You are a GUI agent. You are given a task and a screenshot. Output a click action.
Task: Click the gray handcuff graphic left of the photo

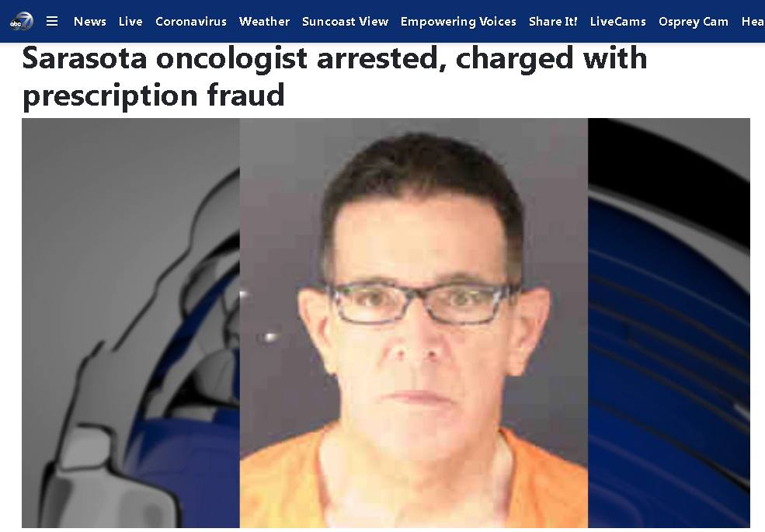(130, 322)
